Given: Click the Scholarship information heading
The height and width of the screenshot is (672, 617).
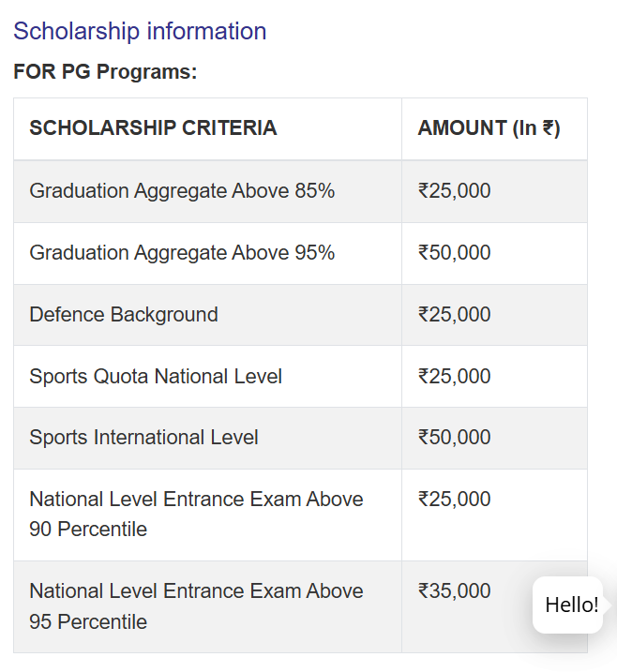Looking at the screenshot, I should pyautogui.click(x=140, y=31).
